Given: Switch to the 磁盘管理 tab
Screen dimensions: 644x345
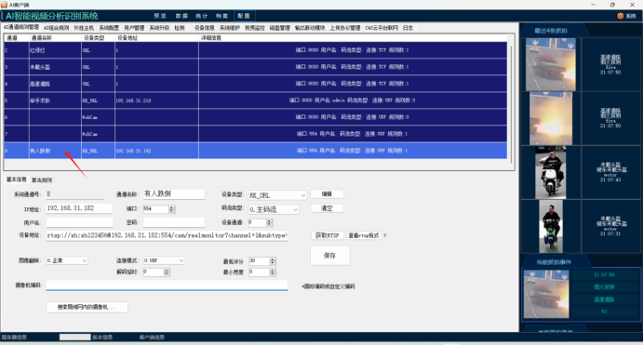Looking at the screenshot, I should [280, 28].
